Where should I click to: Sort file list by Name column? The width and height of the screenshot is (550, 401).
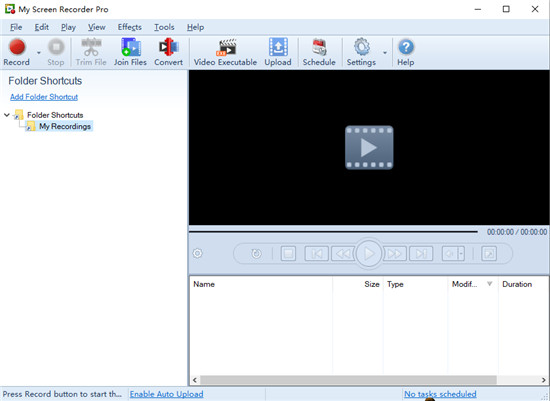(261, 284)
